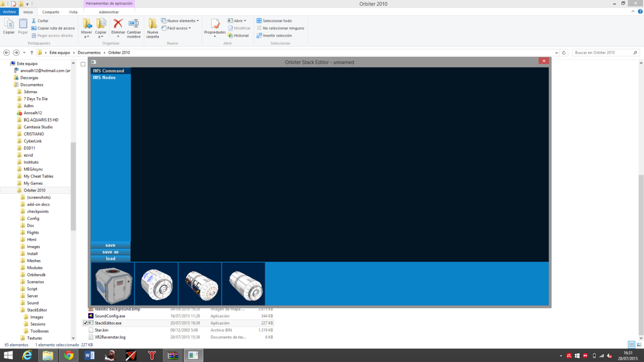Select the SoundConfig.exe file
The height and width of the screenshot is (362, 644).
(109, 316)
